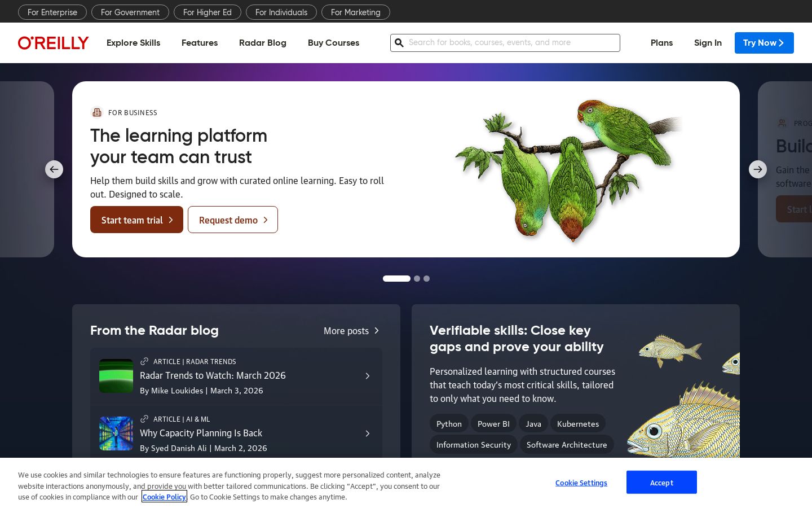
Task: Click the Try Now button
Action: tap(764, 43)
